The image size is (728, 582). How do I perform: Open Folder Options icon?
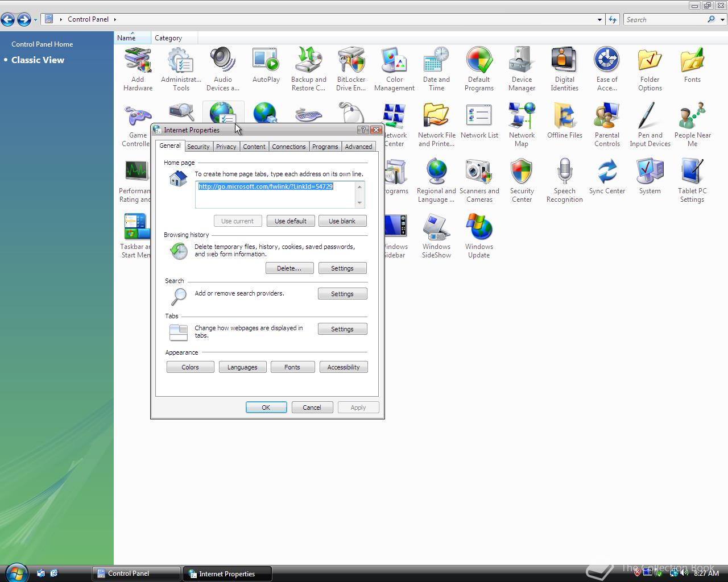tap(650, 69)
